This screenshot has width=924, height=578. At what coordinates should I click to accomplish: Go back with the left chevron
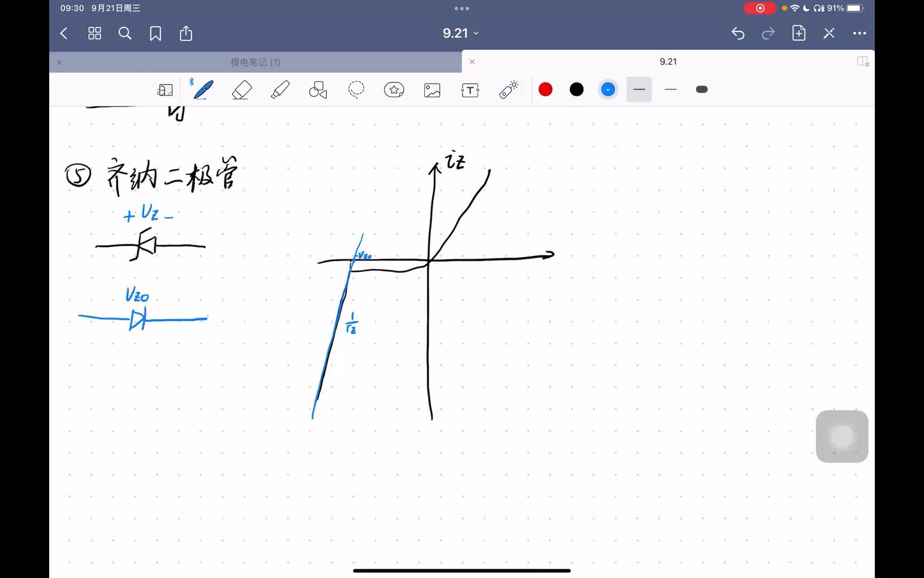64,34
